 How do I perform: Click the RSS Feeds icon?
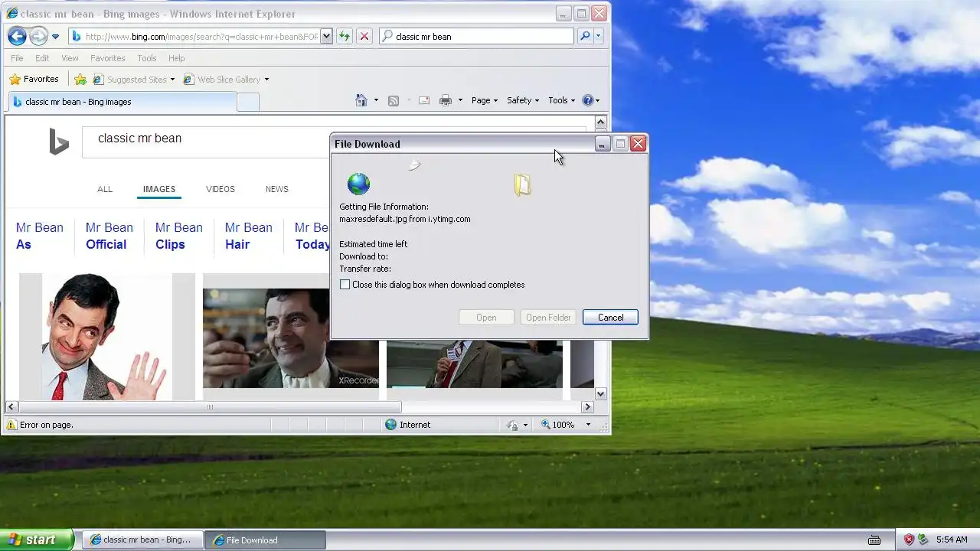coord(394,100)
